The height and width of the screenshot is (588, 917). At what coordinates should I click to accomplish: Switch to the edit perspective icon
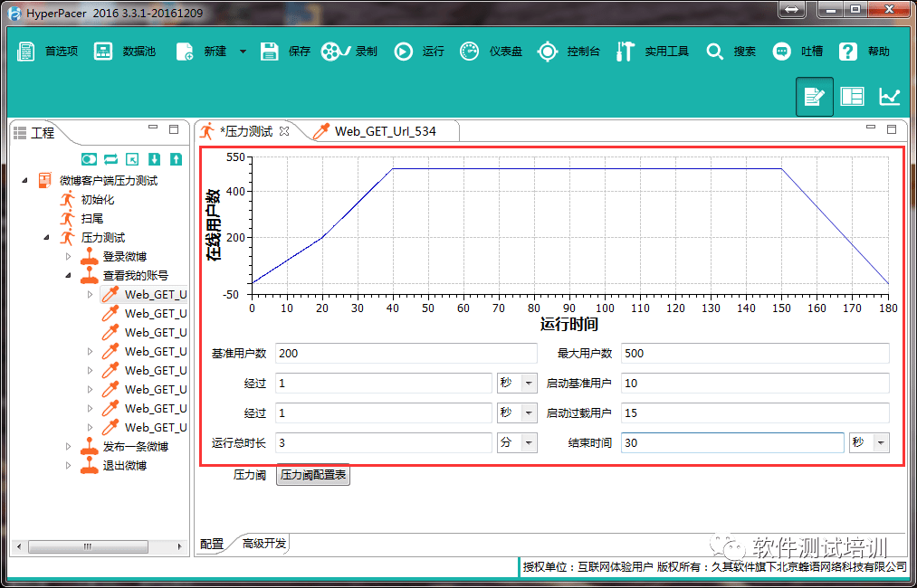(814, 97)
